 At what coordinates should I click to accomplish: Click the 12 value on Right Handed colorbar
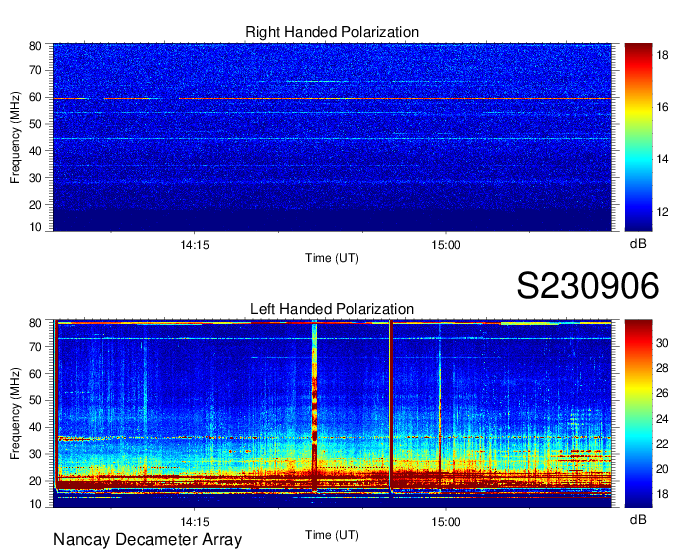[662, 212]
